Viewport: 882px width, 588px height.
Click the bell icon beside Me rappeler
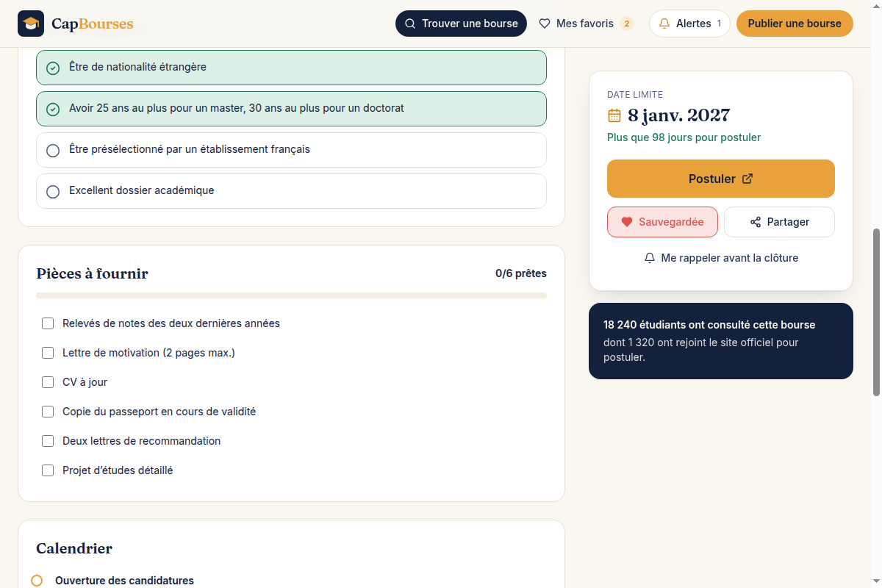[x=650, y=258]
